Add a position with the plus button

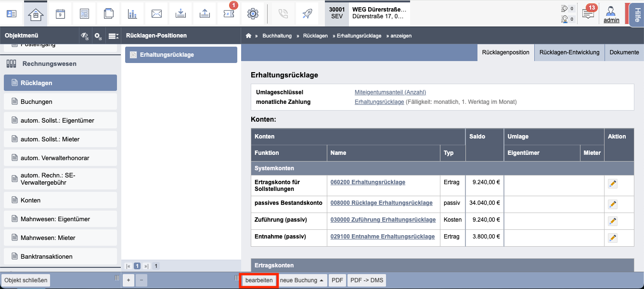click(x=129, y=280)
